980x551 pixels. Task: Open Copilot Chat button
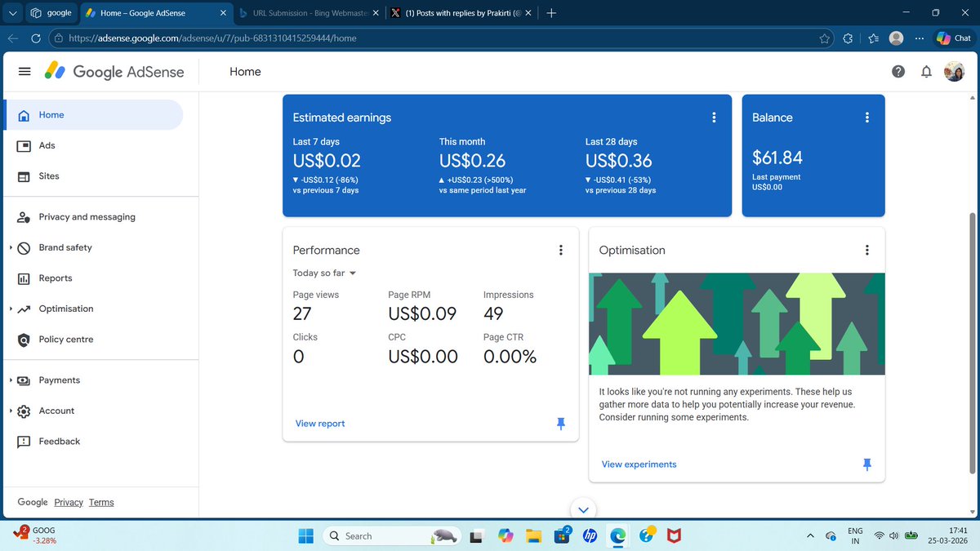tap(955, 38)
